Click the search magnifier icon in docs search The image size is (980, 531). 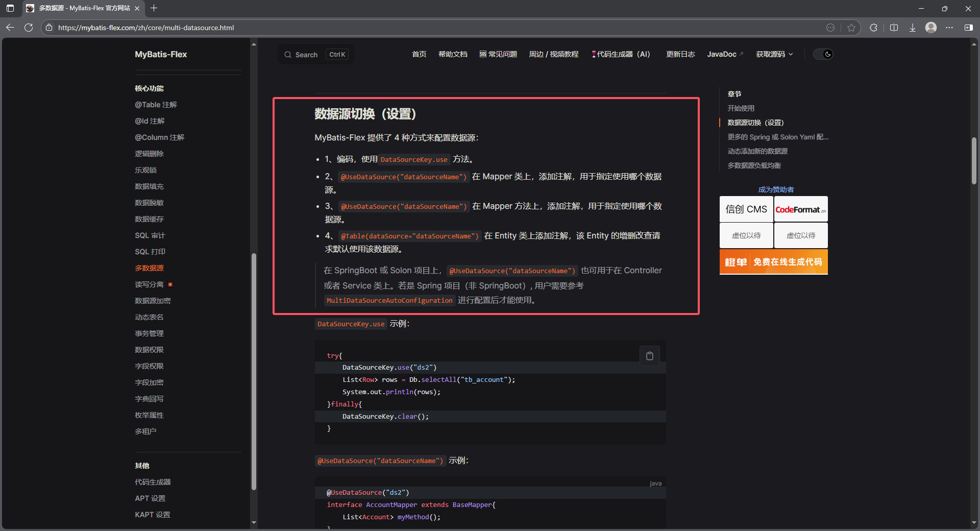tap(288, 54)
